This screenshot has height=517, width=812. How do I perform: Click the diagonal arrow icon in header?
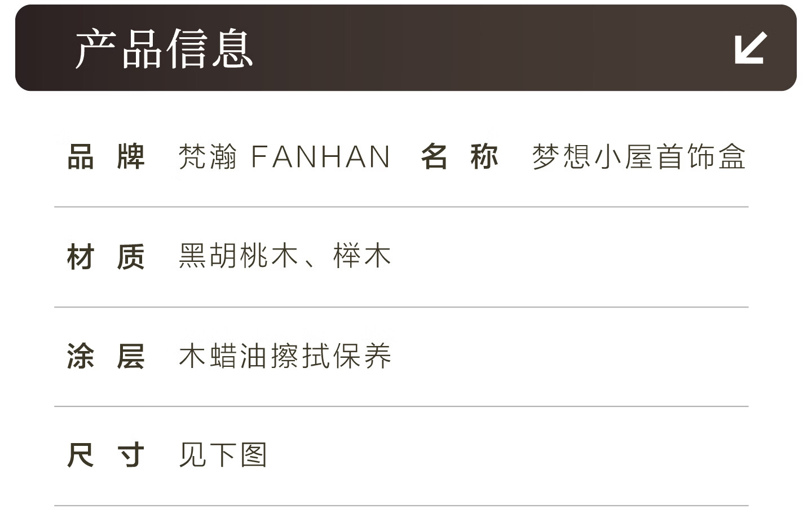(751, 48)
